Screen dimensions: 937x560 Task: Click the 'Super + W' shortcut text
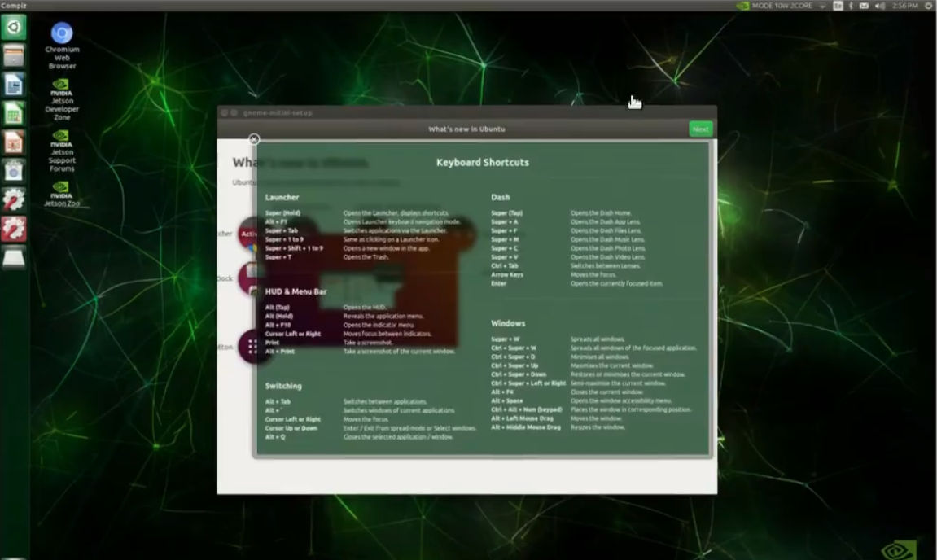[505, 339]
